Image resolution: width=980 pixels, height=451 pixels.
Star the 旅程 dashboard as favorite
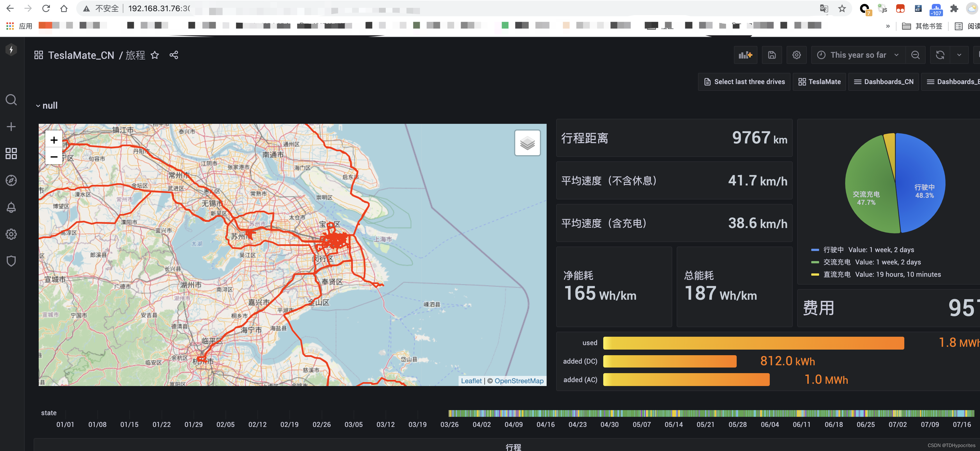[154, 55]
